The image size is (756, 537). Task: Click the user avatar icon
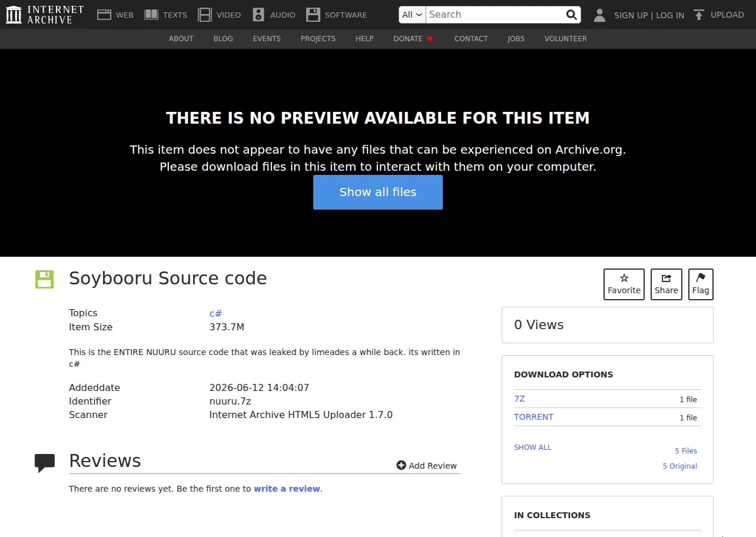pos(599,15)
